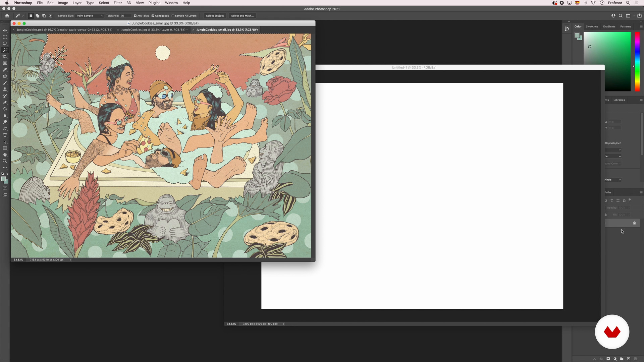
Task: Switch to the Libraries tab
Action: [x=619, y=100]
